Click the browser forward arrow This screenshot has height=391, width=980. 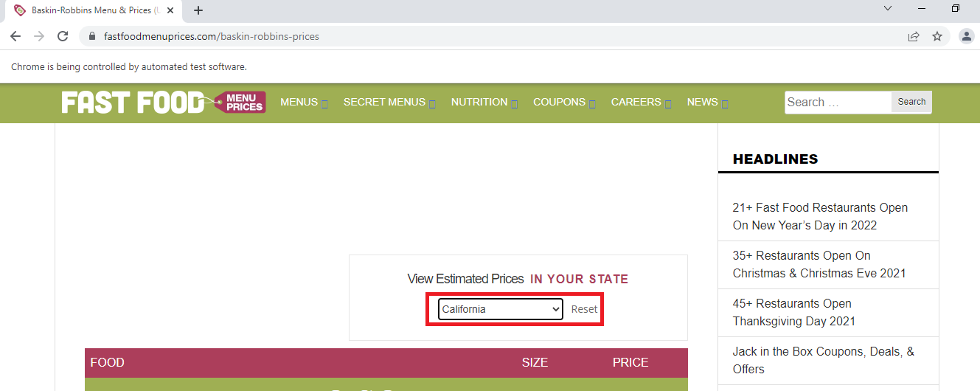pos(39,36)
